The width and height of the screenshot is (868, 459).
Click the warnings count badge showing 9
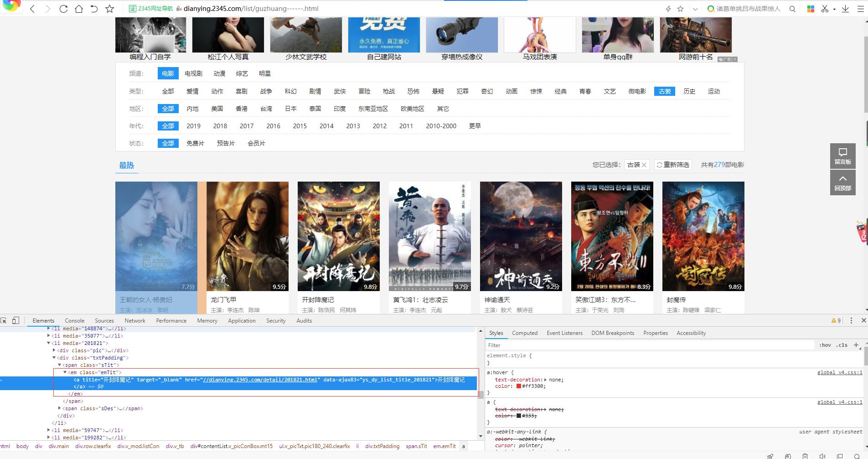coord(836,320)
